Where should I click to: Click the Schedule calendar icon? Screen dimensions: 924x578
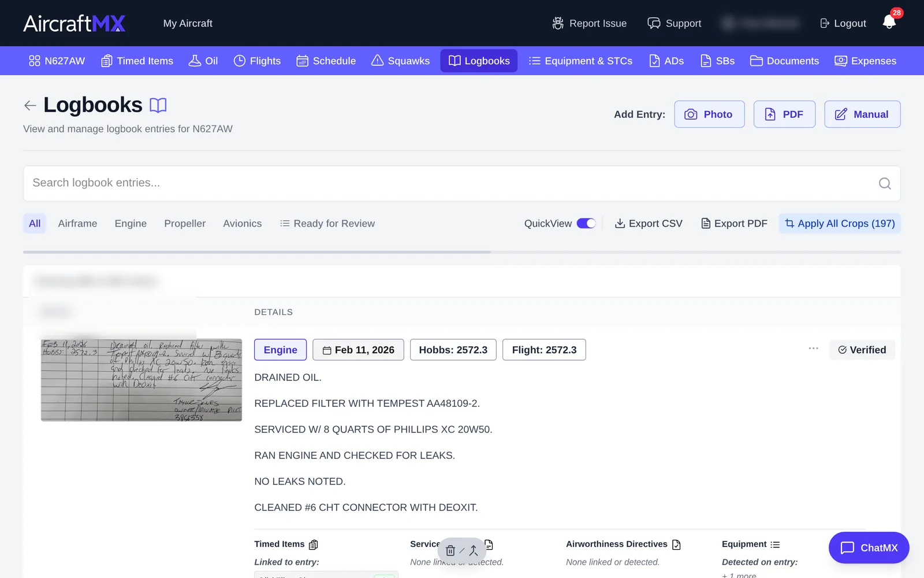tap(302, 61)
